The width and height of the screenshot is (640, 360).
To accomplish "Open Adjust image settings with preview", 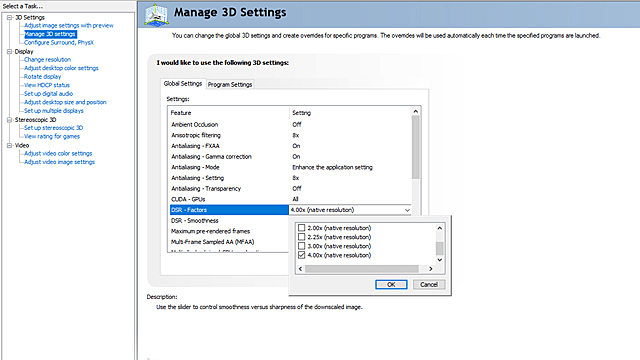I will click(x=69, y=25).
